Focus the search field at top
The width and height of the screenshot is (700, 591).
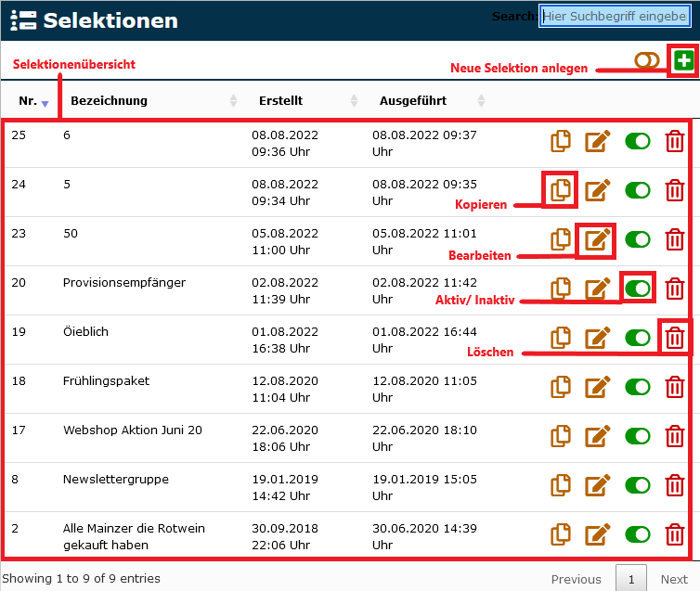(x=615, y=16)
